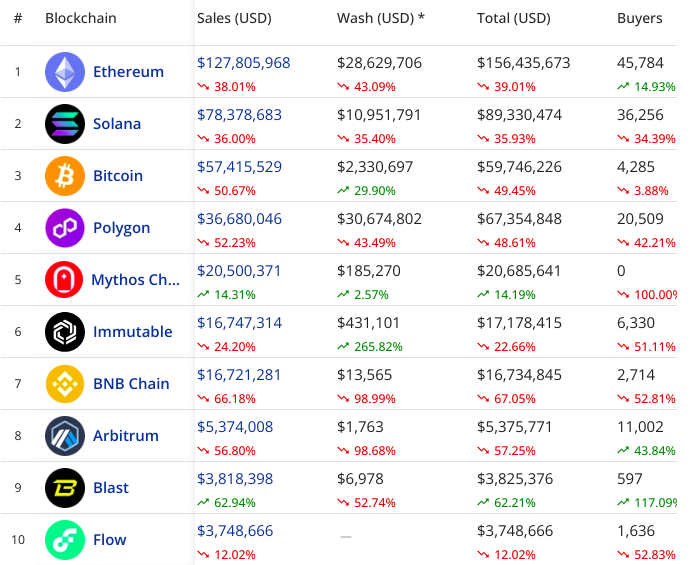
Task: Select Bitcoin total $59,746,226
Action: pos(519,167)
